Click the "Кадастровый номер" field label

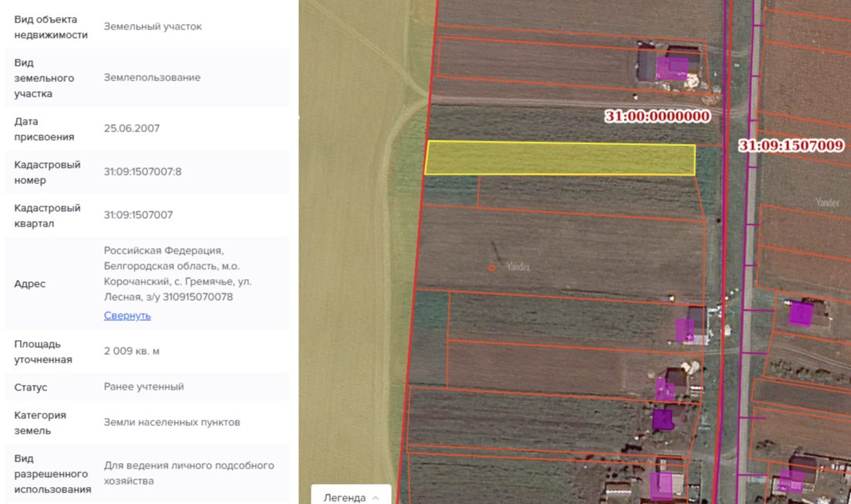47,172
